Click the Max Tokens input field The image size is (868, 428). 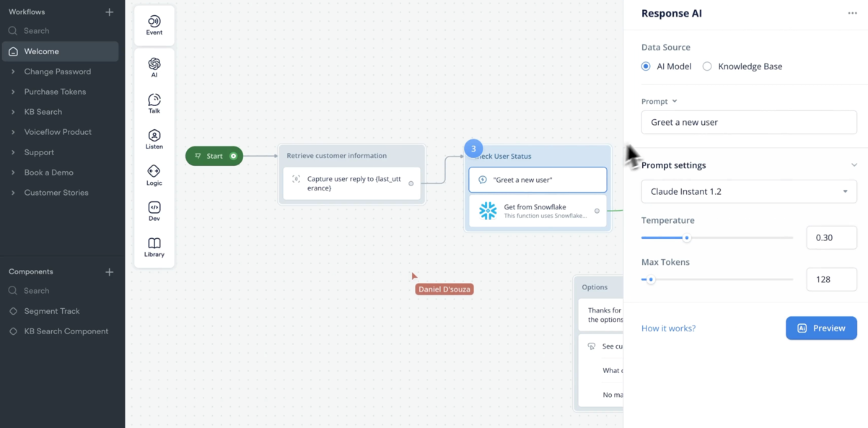(831, 279)
